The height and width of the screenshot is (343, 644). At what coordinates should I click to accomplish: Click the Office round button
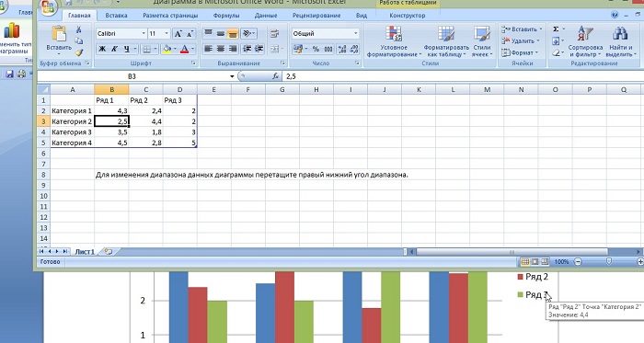click(x=49, y=7)
